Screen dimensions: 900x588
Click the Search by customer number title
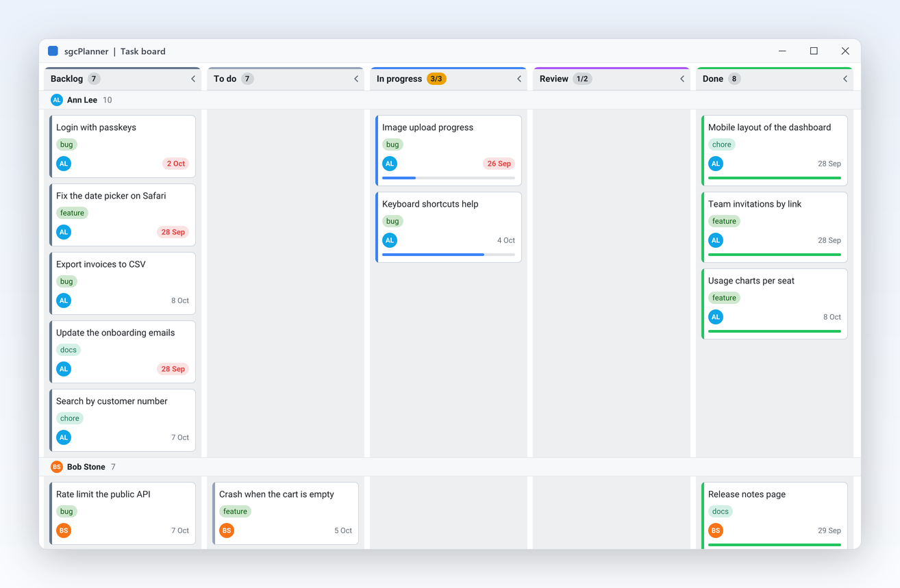pyautogui.click(x=112, y=401)
